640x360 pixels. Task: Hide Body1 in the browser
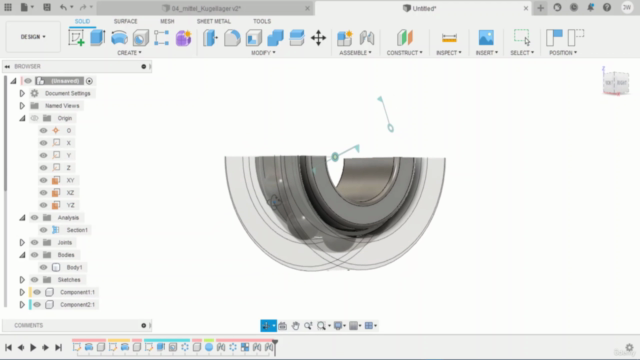pyautogui.click(x=43, y=267)
